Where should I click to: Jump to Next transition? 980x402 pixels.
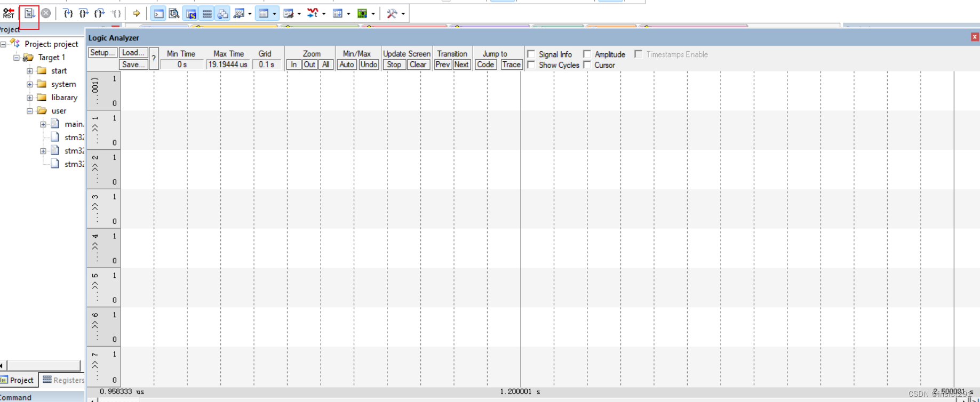[461, 65]
